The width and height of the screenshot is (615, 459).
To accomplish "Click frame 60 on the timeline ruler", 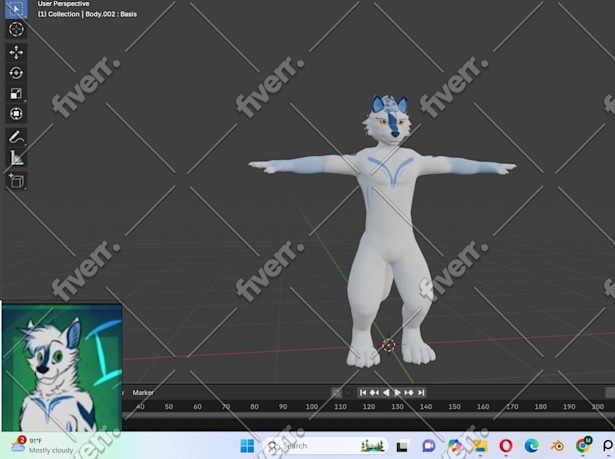I will pos(197,407).
